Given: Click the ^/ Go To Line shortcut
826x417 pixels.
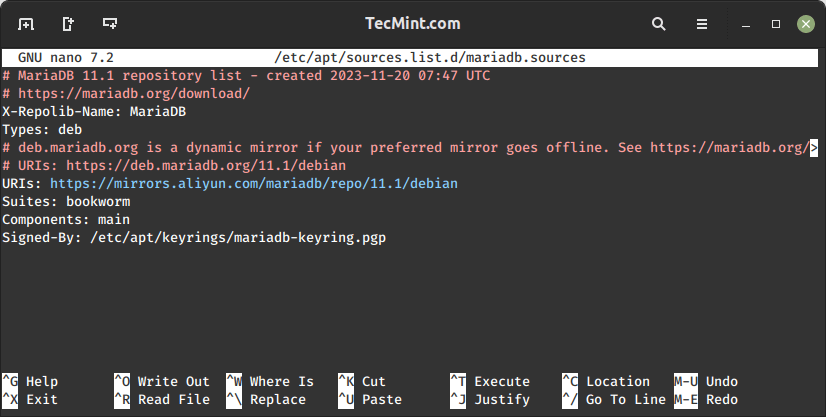Looking at the screenshot, I should [614, 399].
